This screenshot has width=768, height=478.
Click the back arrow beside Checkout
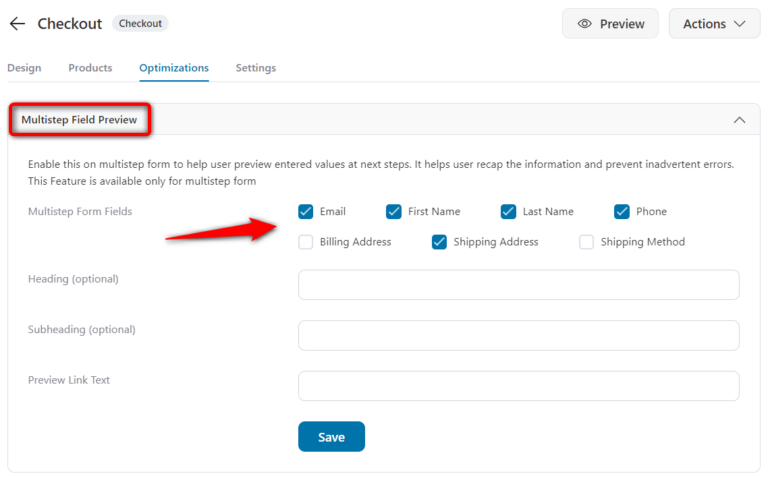click(x=17, y=24)
